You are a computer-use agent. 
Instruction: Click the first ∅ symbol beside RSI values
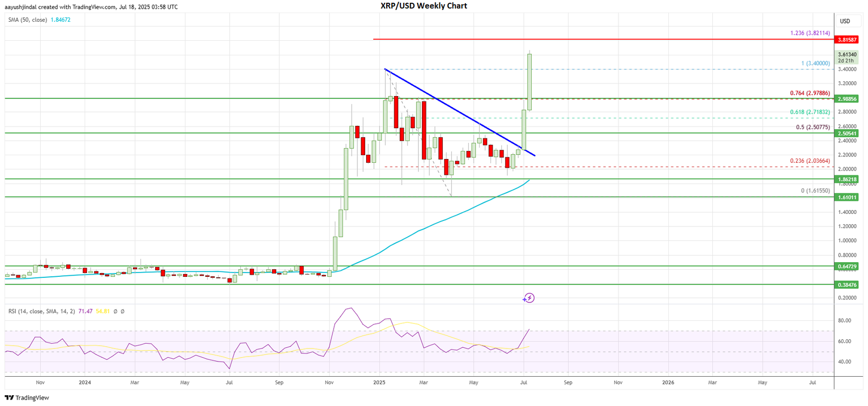(x=115, y=312)
